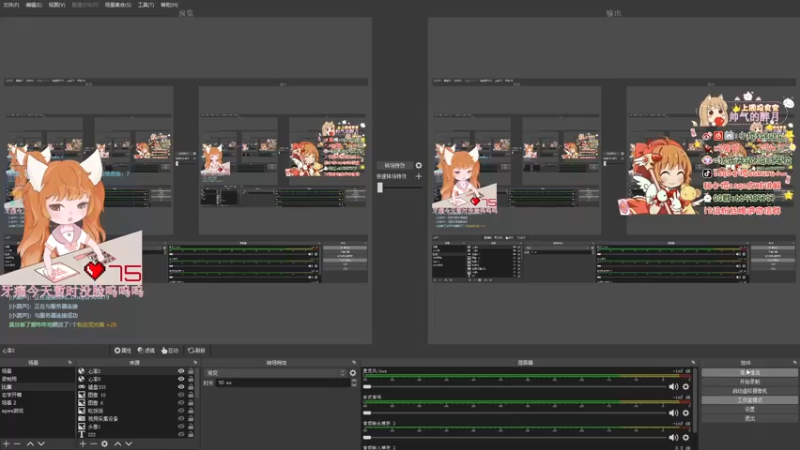Image resolution: width=800 pixels, height=450 pixels.
Task: Move the scene up with the arrow
Action: pos(30,444)
